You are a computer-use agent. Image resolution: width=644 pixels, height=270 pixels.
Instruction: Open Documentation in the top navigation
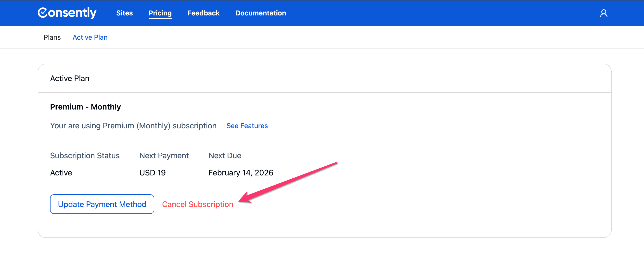tap(260, 13)
